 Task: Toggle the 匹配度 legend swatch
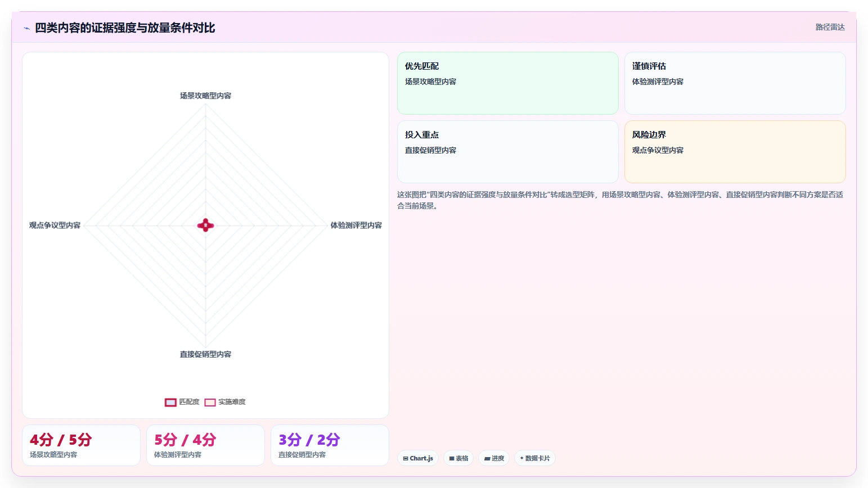pos(170,402)
